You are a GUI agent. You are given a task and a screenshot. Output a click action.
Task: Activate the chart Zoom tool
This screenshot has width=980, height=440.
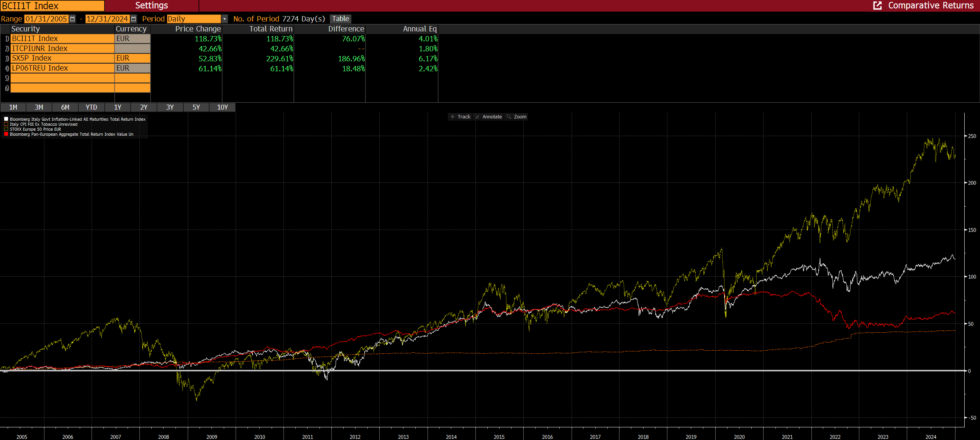tap(516, 117)
